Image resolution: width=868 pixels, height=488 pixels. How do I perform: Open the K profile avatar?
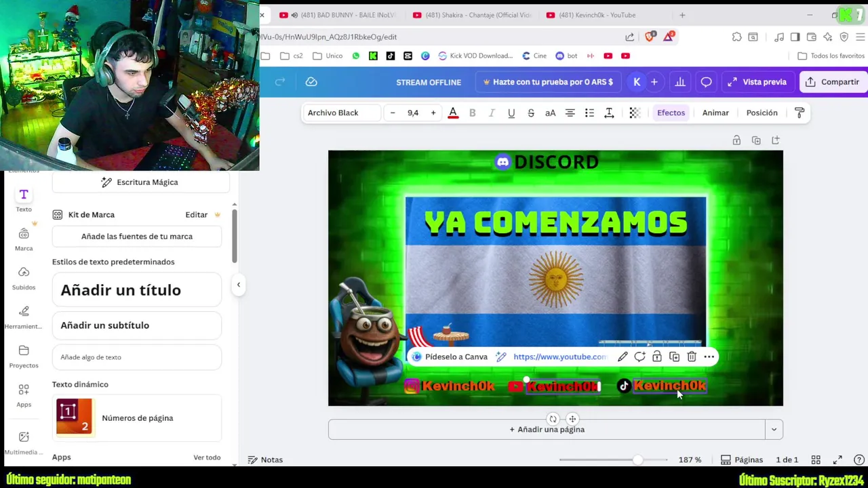point(636,82)
